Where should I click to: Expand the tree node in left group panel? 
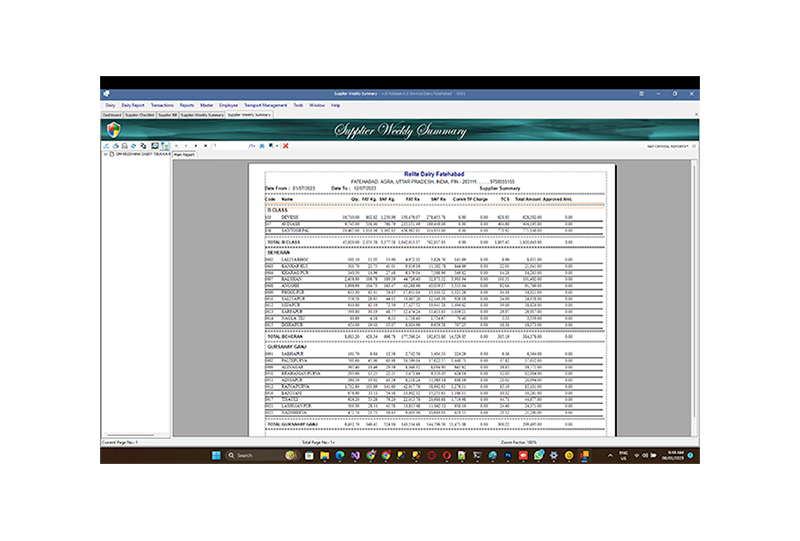coord(104,155)
